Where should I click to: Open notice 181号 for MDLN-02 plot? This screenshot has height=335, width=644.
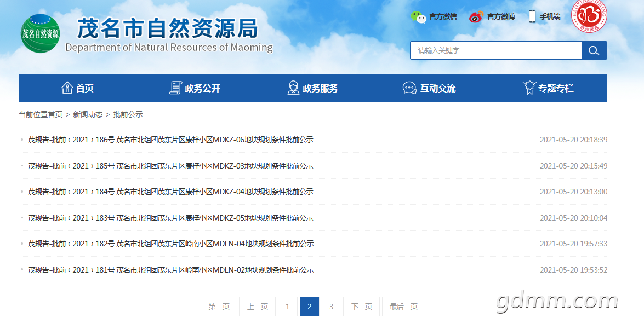[170, 270]
